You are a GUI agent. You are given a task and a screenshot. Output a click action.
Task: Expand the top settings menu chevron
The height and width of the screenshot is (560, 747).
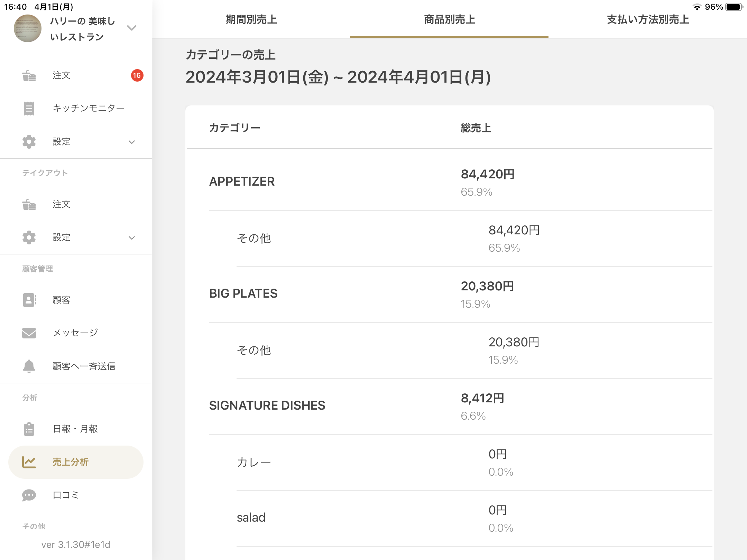(x=132, y=142)
